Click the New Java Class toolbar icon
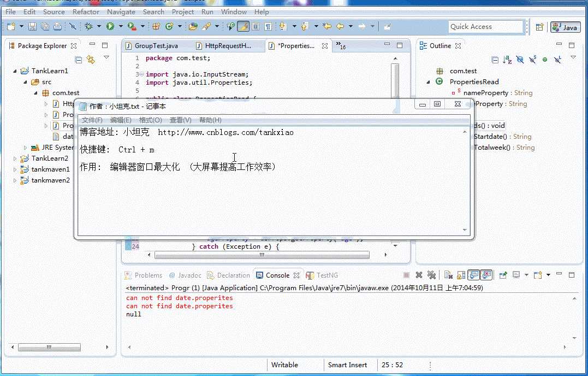Screen dimensions: 588x376 [169, 26]
